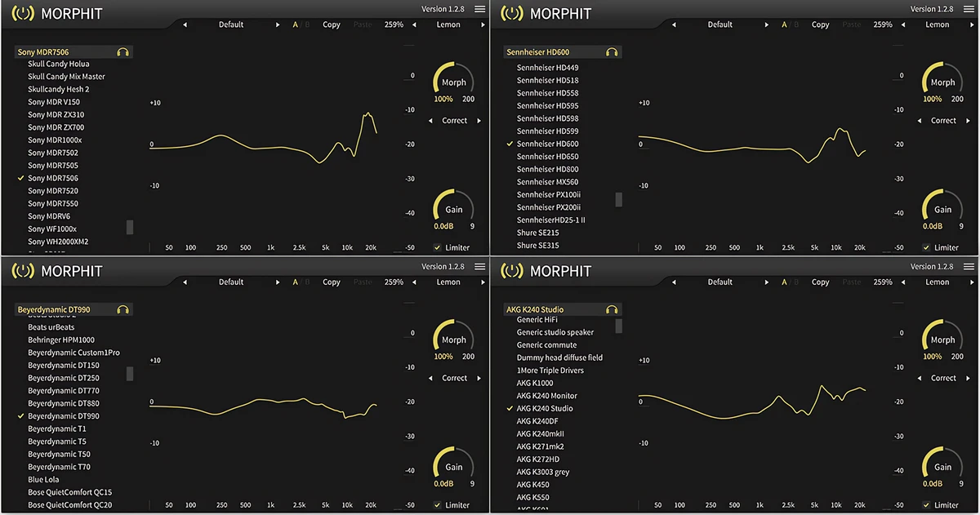This screenshot has width=980, height=515.
Task: Open hamburger menu in Beyerdynamic DT990 window
Action: point(480,266)
